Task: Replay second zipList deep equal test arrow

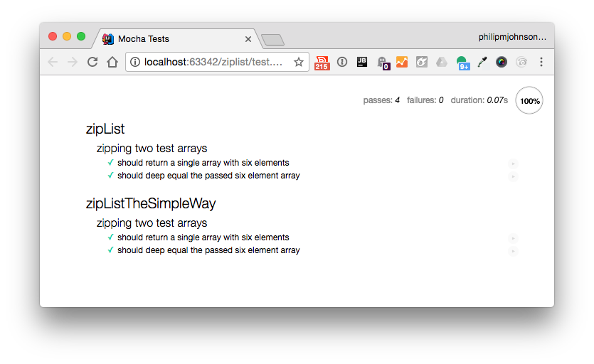Action: pyautogui.click(x=513, y=176)
